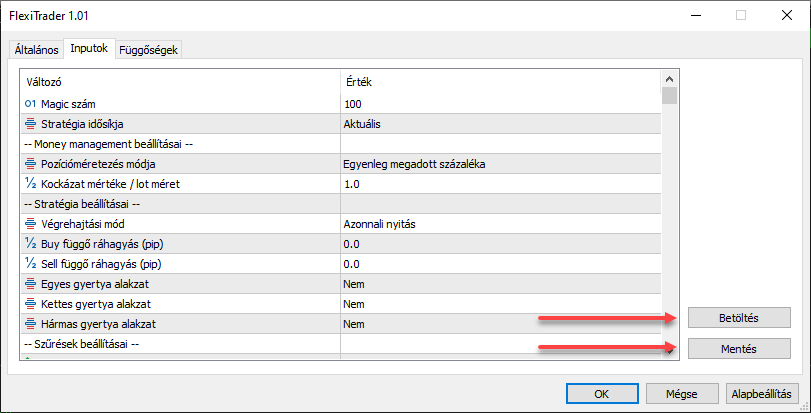The height and width of the screenshot is (413, 811).
Task: Switch to the Általános tab
Action: (x=36, y=50)
